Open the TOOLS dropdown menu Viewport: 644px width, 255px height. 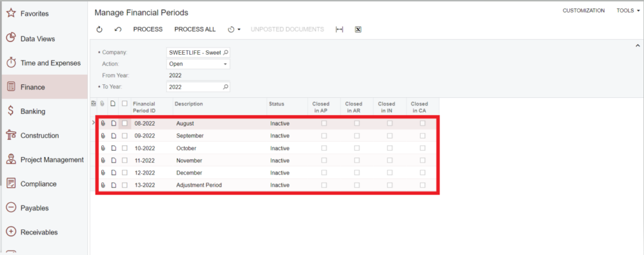tap(628, 11)
